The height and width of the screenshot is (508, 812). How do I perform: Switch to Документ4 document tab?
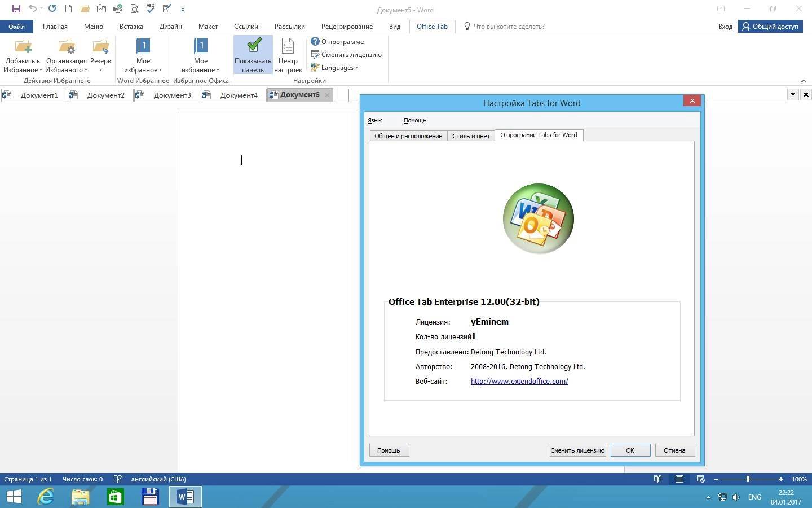[x=233, y=95]
